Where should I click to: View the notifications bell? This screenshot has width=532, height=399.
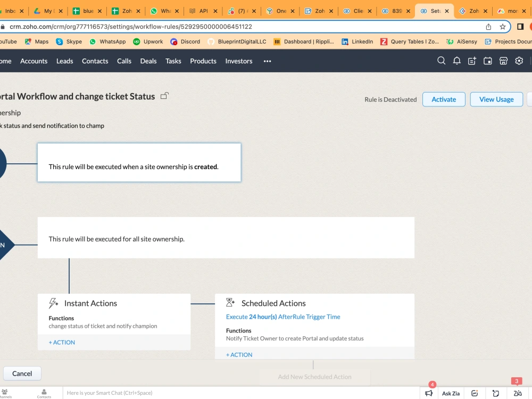pyautogui.click(x=456, y=61)
